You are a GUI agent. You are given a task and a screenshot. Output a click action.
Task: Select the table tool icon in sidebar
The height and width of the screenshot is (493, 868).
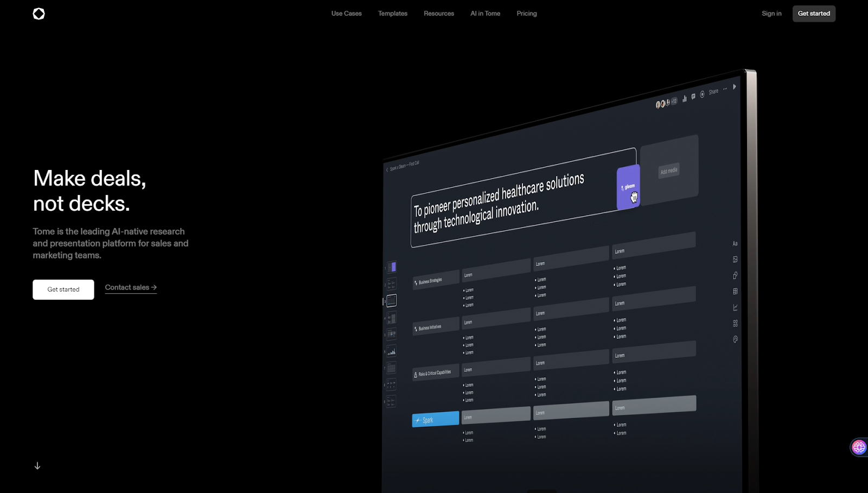(735, 292)
